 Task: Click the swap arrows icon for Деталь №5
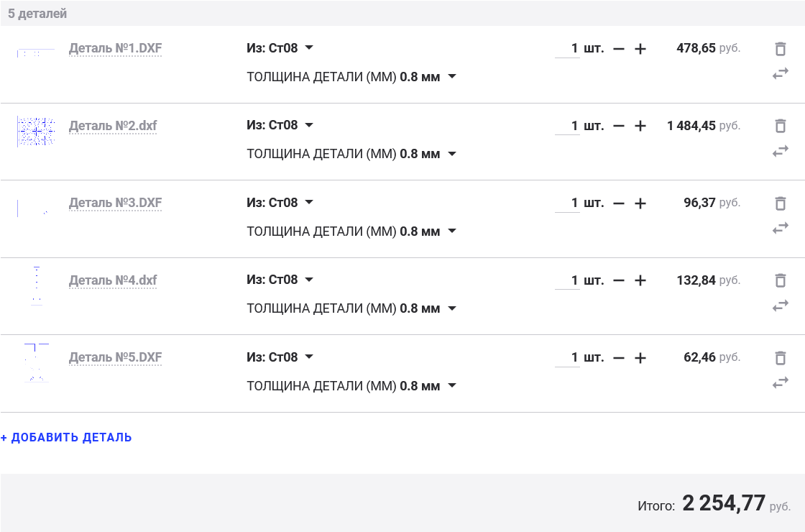(780, 382)
